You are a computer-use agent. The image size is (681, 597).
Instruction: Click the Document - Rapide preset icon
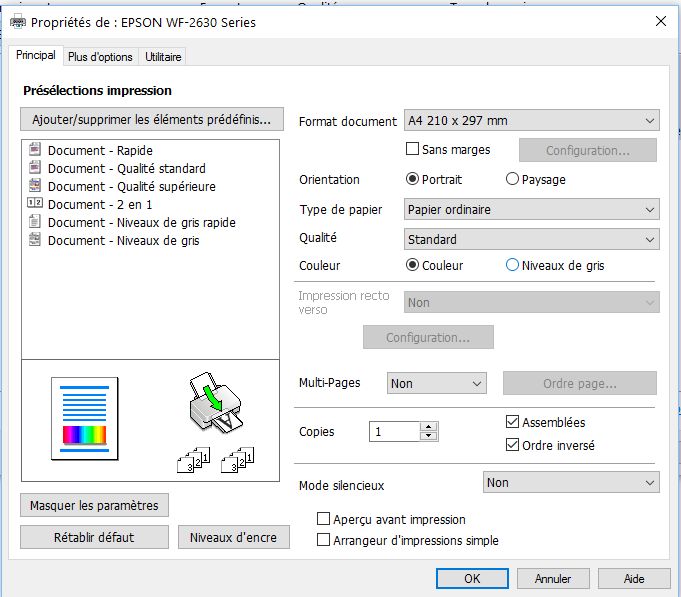click(35, 149)
